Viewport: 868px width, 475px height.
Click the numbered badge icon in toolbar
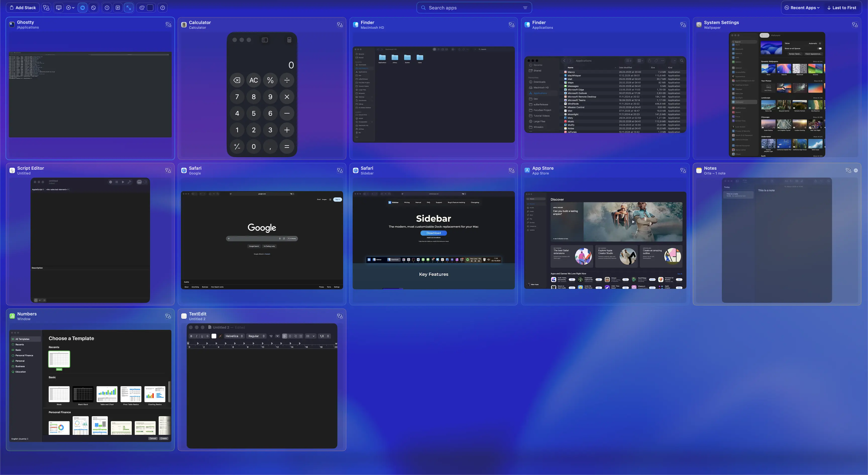pos(107,8)
